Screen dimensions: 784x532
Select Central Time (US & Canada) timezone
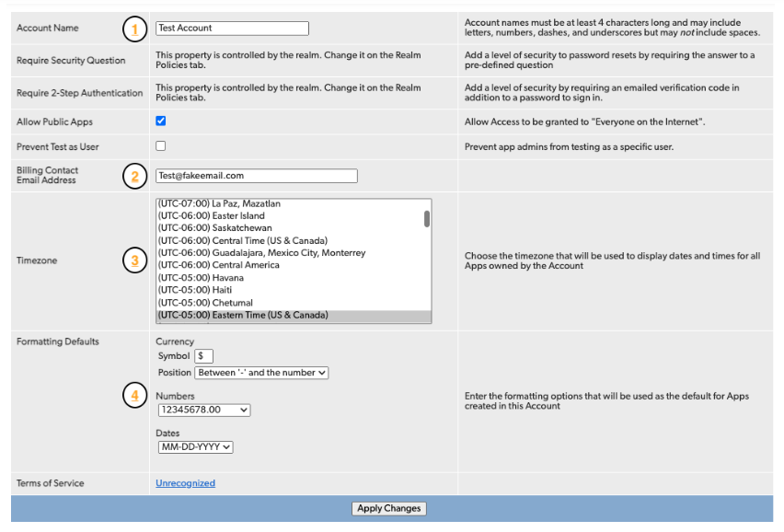point(242,240)
